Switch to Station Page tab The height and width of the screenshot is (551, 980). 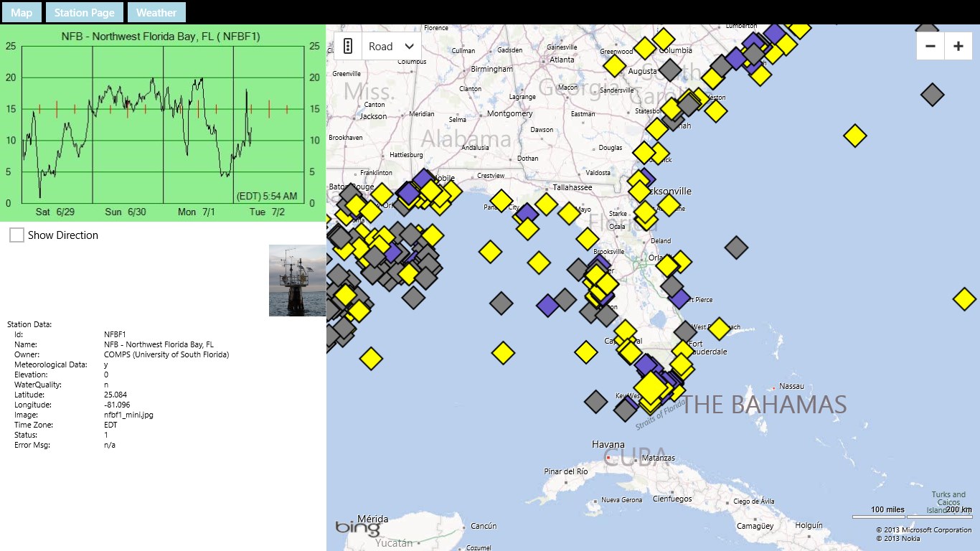84,12
